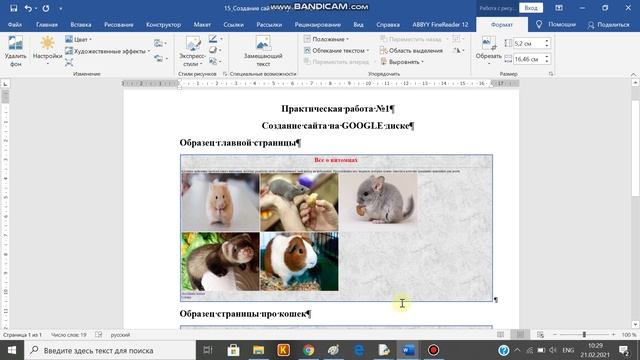Open Microsoft Store from the taskbar
The height and width of the screenshot is (360, 640).
pyautogui.click(x=233, y=350)
